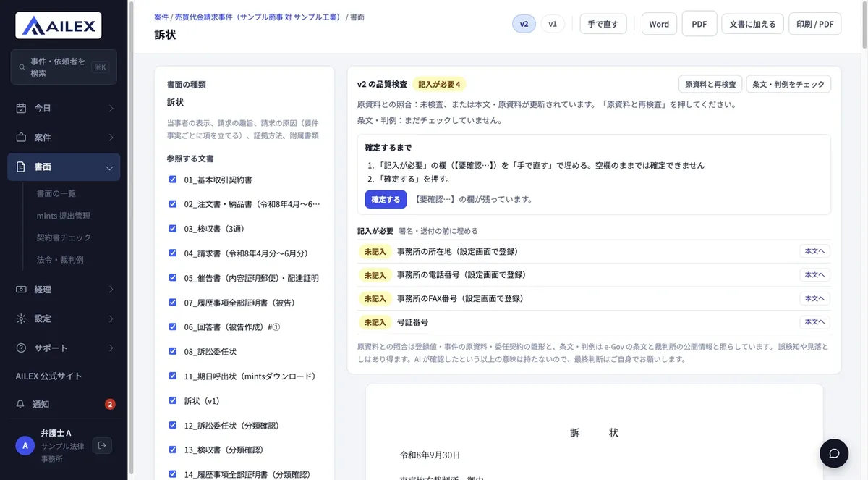Switch to version v1
This screenshot has height=480, width=868.
[x=553, y=24]
